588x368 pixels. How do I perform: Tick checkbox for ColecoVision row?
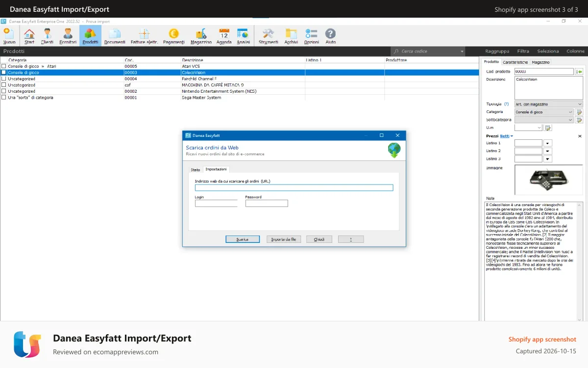coord(4,72)
